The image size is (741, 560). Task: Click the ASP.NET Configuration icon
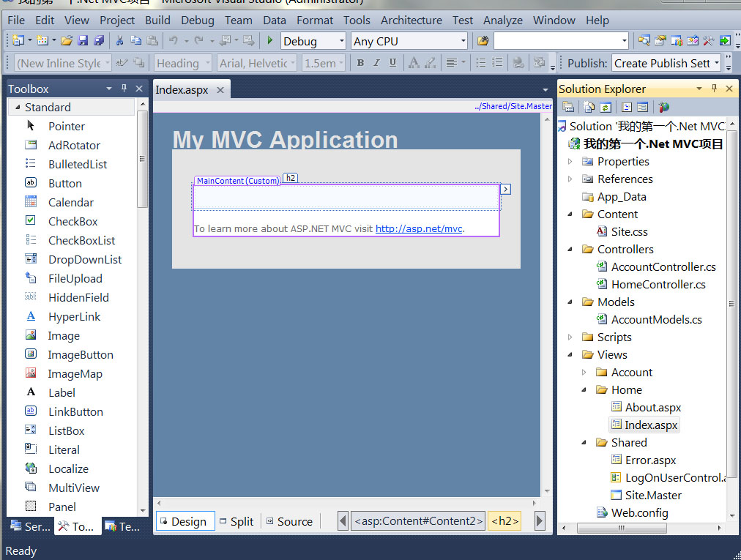(663, 108)
